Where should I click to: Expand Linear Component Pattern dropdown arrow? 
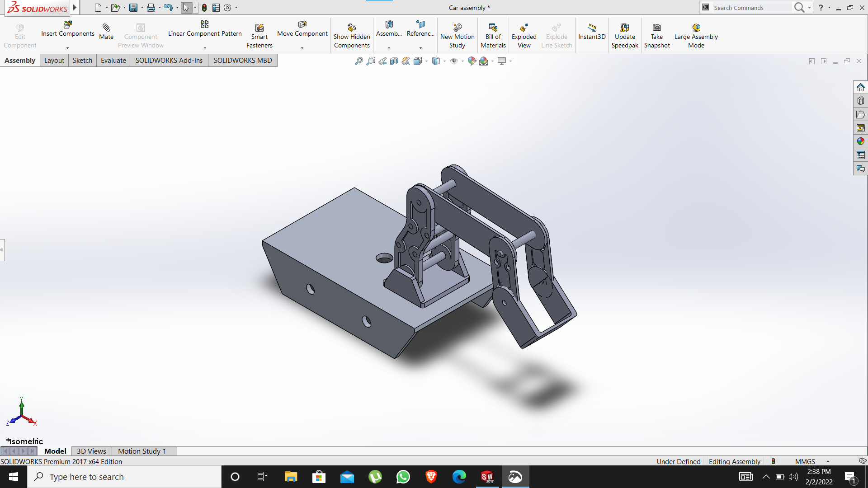[205, 48]
